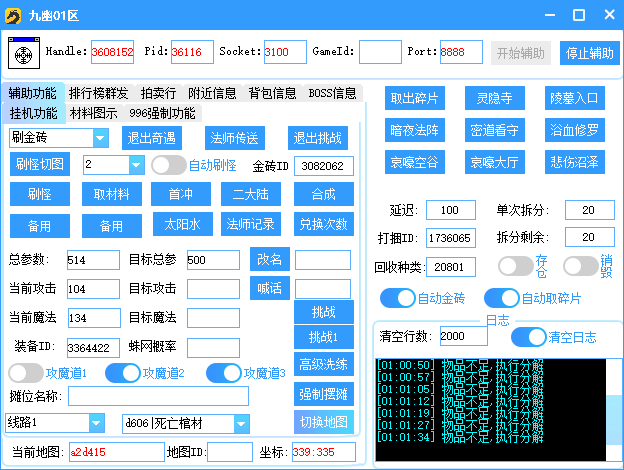This screenshot has width=624, height=470.
Task: Open the 996强制功能 tab
Action: 161,113
